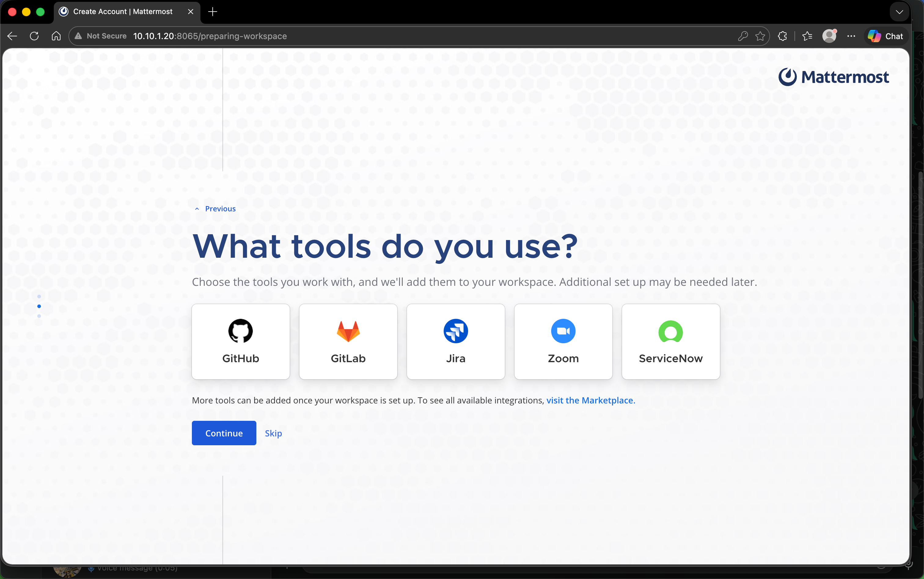Skip the tools selection step
Screen dimensions: 924x579
(x=273, y=433)
